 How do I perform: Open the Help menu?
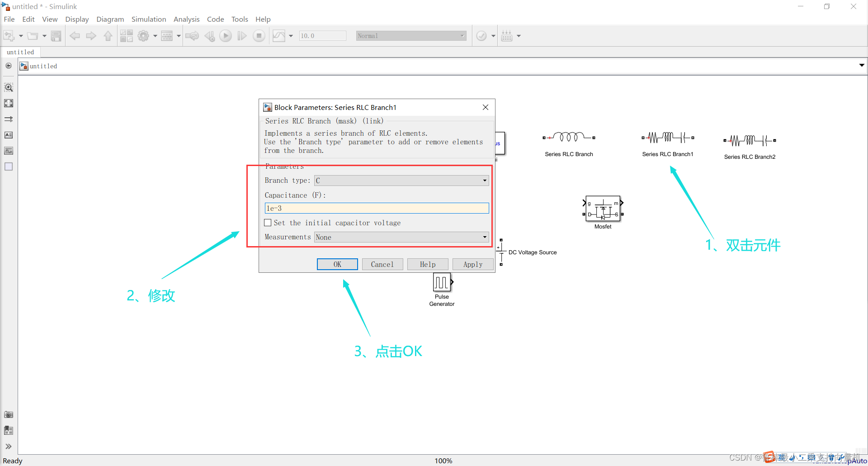pyautogui.click(x=263, y=19)
